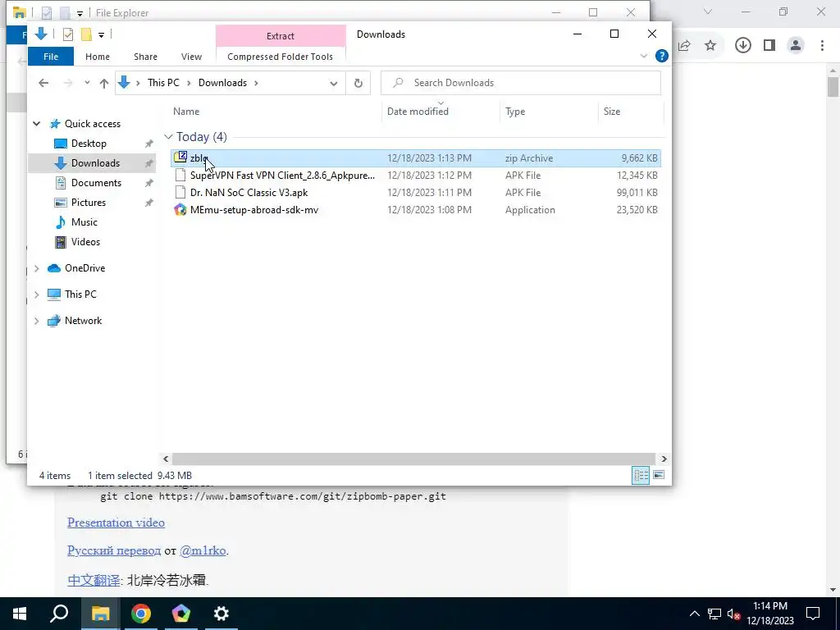Refresh the Downloads folder

click(x=358, y=83)
